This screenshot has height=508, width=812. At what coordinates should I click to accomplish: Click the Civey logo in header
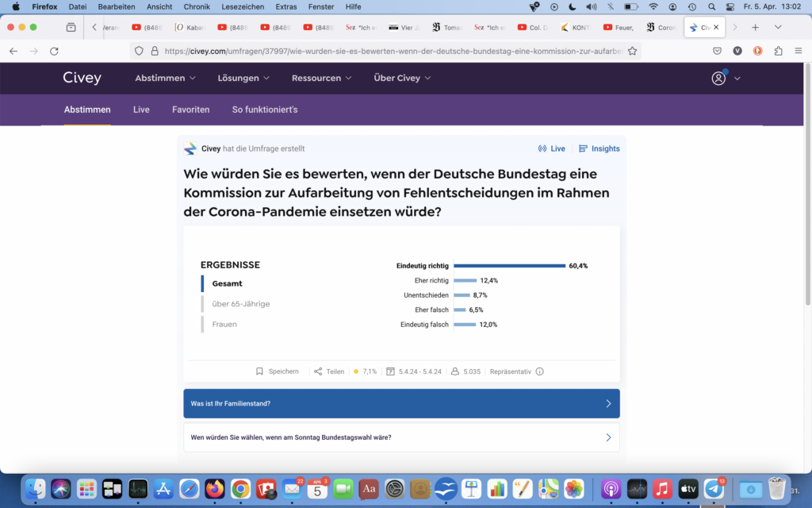click(x=82, y=78)
